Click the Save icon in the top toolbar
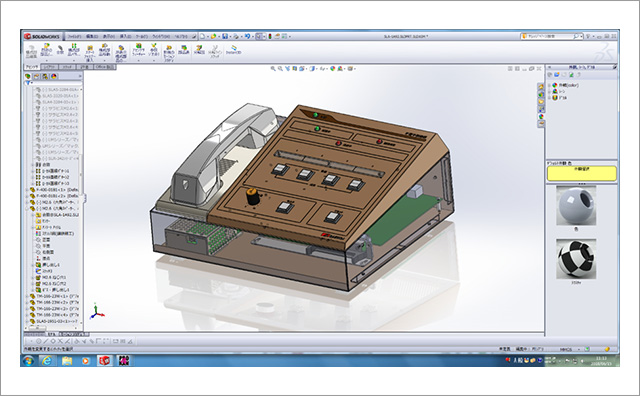Screen dimensions: 640x396 (x=225, y=36)
